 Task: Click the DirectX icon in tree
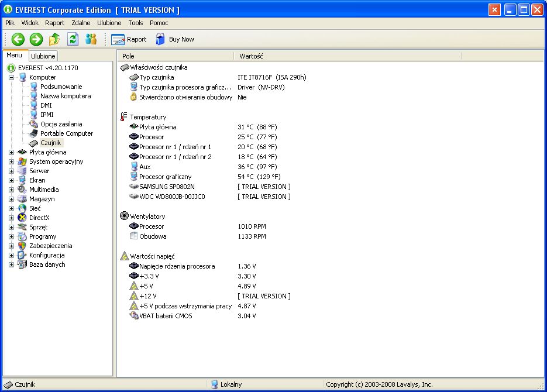pos(22,218)
